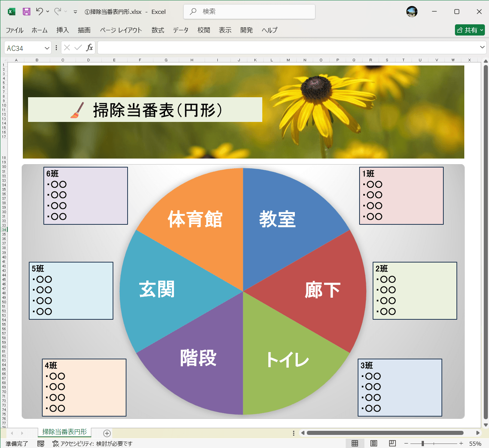
Task: Click the macro recording icon in status bar
Action: pyautogui.click(x=41, y=444)
